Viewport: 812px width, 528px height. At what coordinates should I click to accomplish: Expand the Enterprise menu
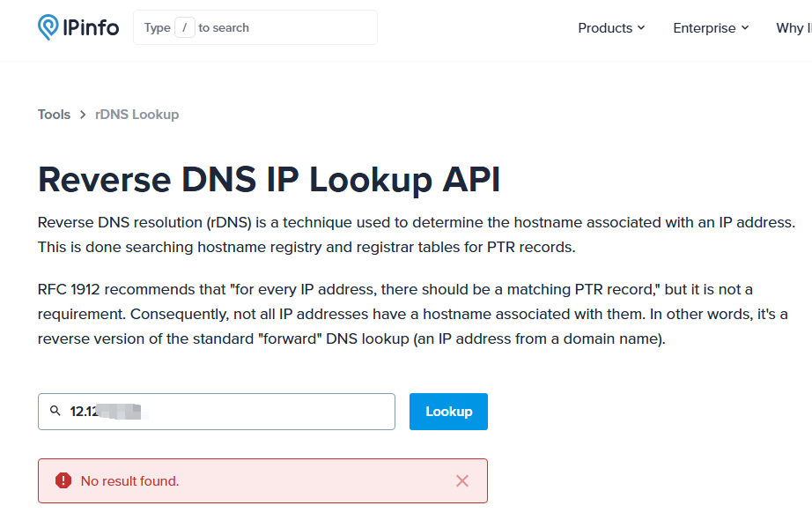pos(711,28)
